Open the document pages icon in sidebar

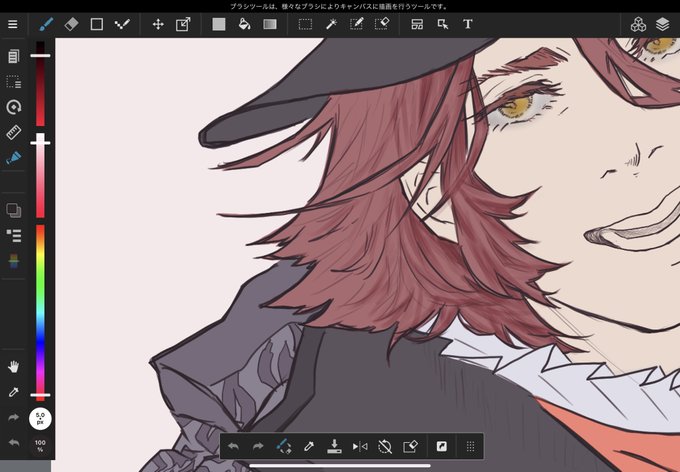[13, 56]
